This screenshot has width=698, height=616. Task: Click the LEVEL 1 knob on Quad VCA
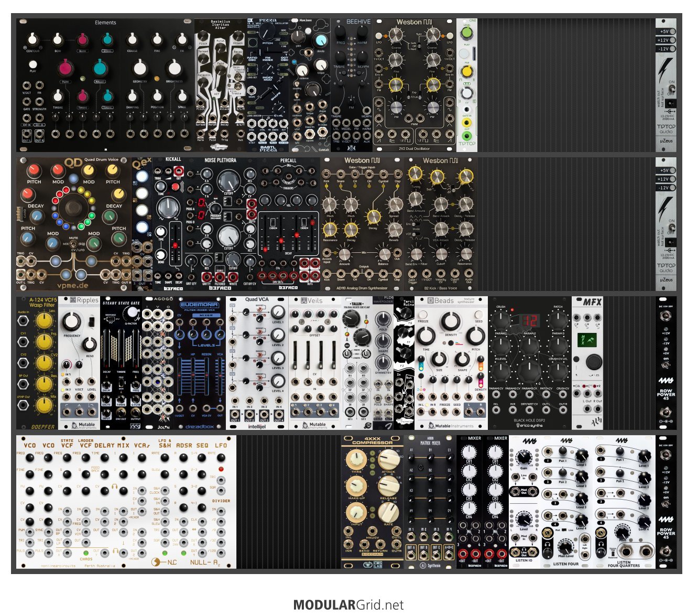(x=278, y=313)
